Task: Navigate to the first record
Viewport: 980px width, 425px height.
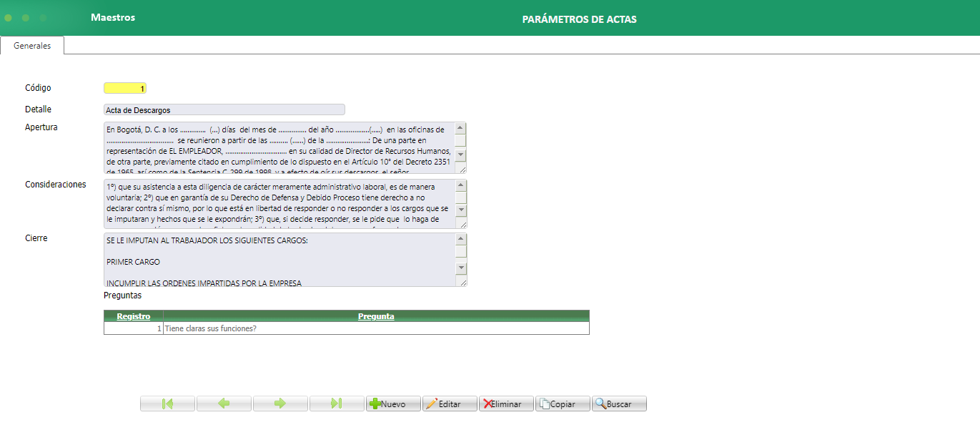Action: pyautogui.click(x=167, y=403)
